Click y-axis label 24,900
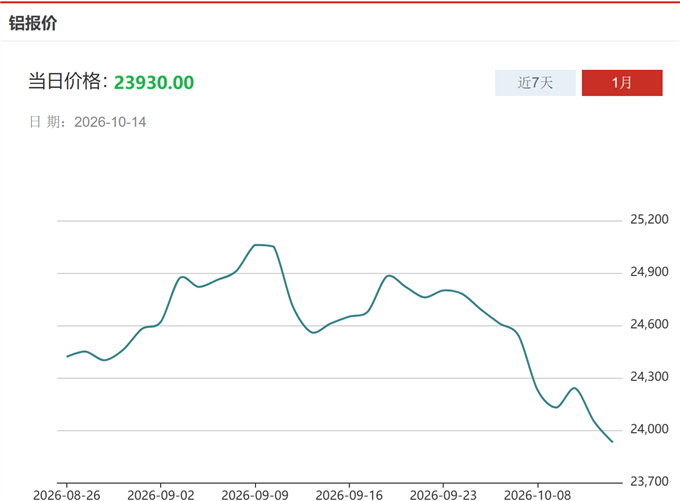This screenshot has width=680, height=501. pyautogui.click(x=649, y=272)
